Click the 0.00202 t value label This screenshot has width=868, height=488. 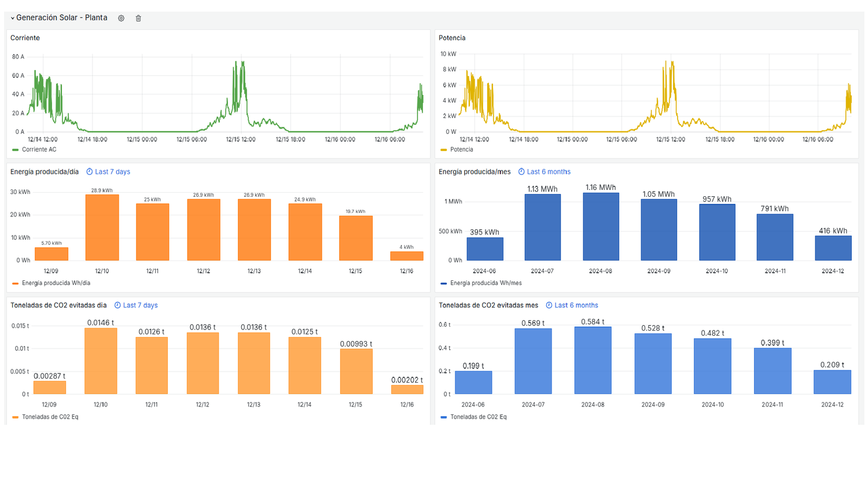pyautogui.click(x=407, y=380)
